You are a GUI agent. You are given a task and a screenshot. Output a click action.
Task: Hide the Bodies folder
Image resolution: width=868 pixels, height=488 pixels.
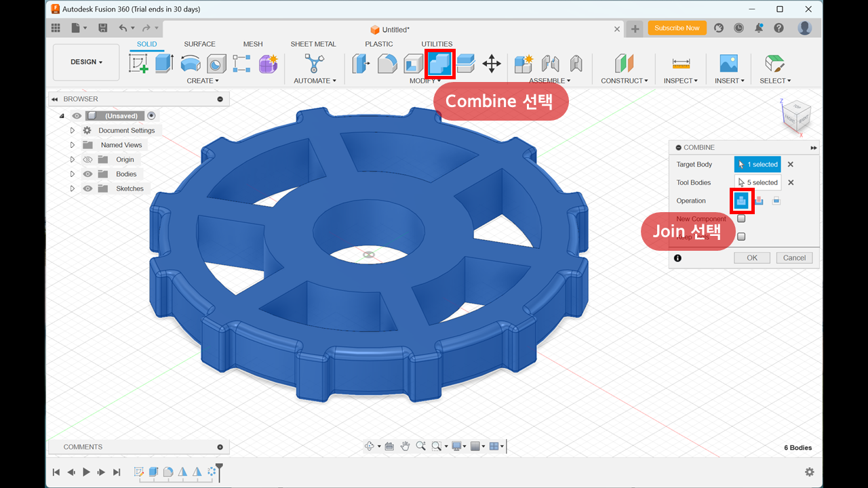pyautogui.click(x=87, y=174)
